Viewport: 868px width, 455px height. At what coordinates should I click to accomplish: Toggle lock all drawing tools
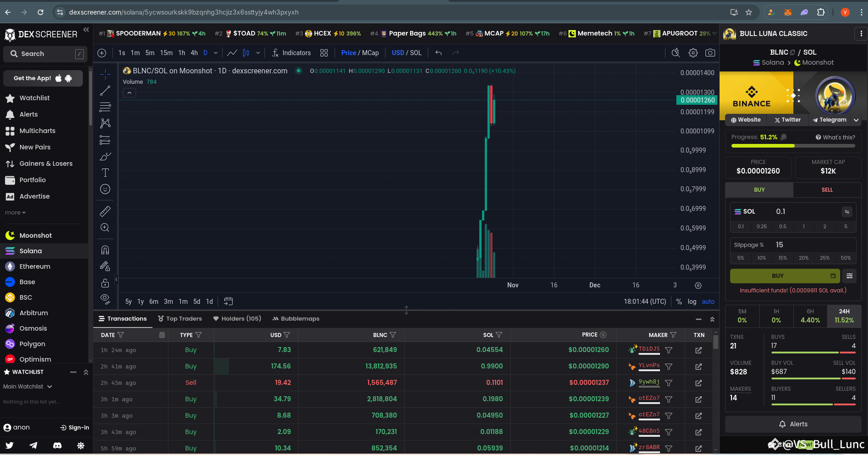point(105,283)
